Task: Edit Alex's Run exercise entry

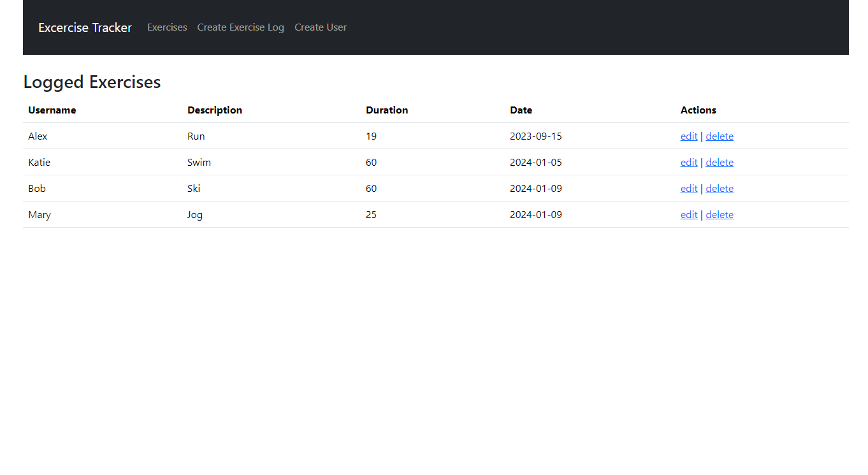Action: click(689, 136)
